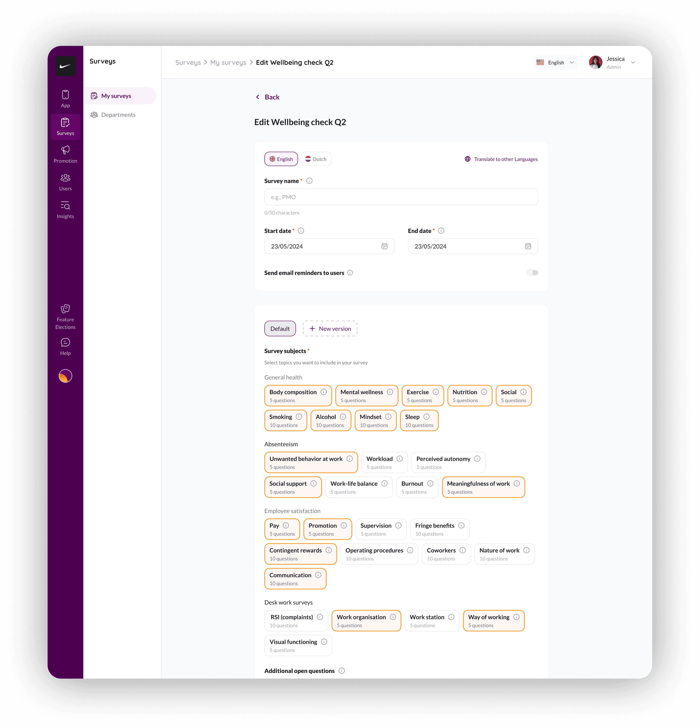Image resolution: width=700 pixels, height=728 pixels.
Task: Deselect the Mental wellness subject
Action: tap(366, 395)
